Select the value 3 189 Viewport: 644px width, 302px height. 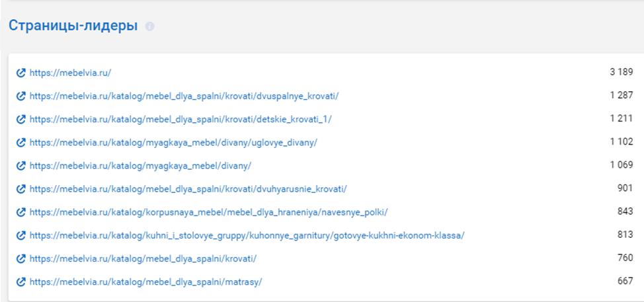coord(622,72)
